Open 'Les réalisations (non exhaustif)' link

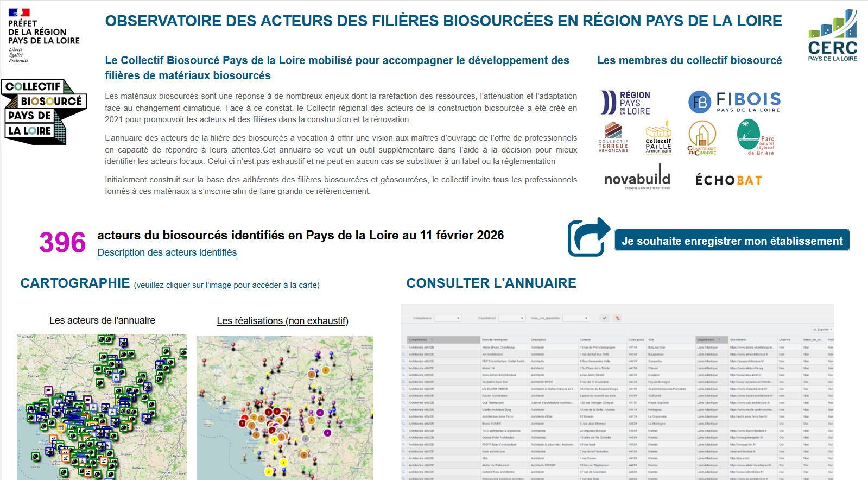click(x=282, y=321)
